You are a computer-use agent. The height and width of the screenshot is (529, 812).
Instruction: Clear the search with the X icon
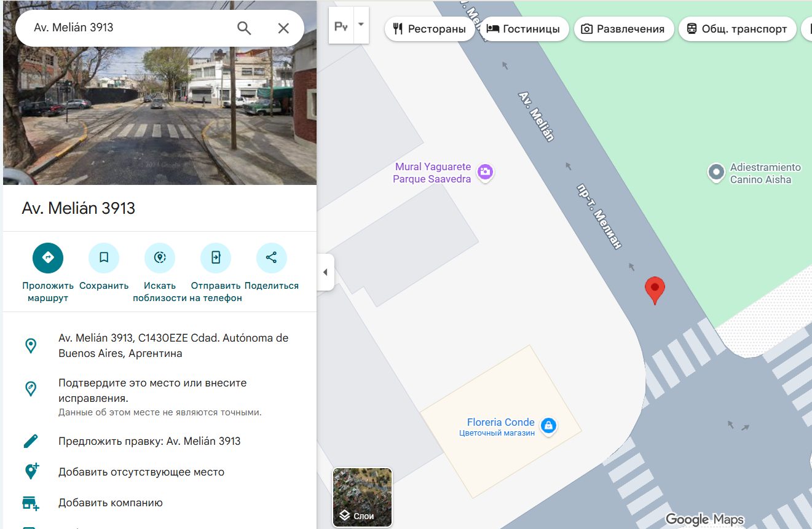[283, 28]
